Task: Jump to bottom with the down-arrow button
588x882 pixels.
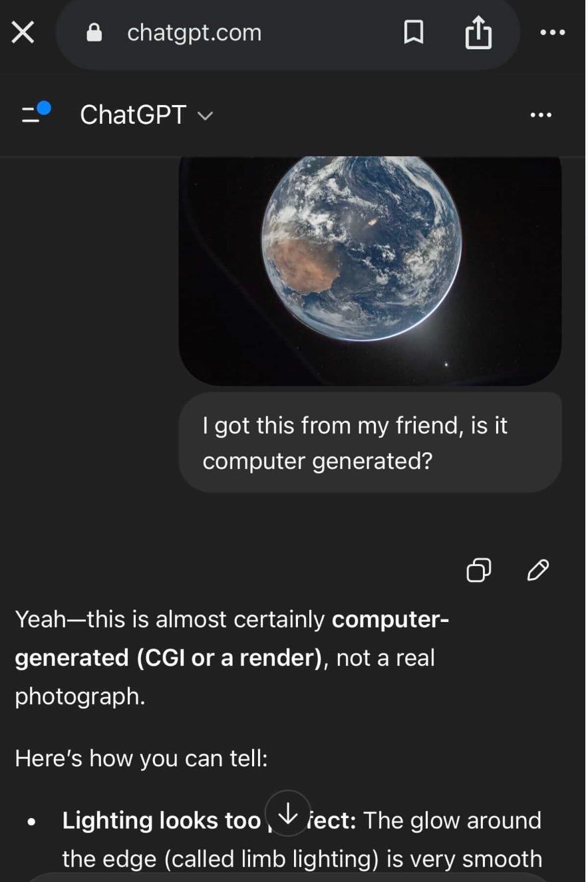Action: click(x=287, y=813)
